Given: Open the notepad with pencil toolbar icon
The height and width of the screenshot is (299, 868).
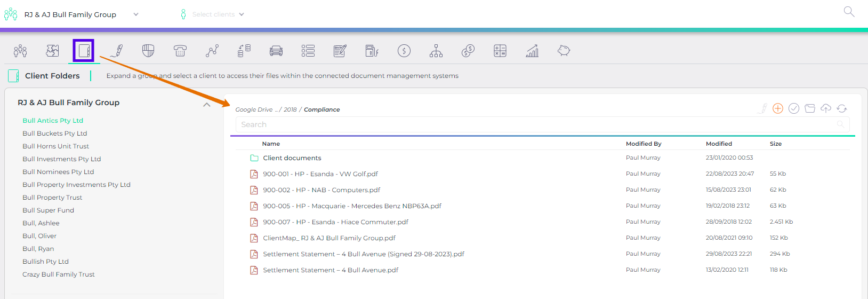Looking at the screenshot, I should click(x=340, y=51).
